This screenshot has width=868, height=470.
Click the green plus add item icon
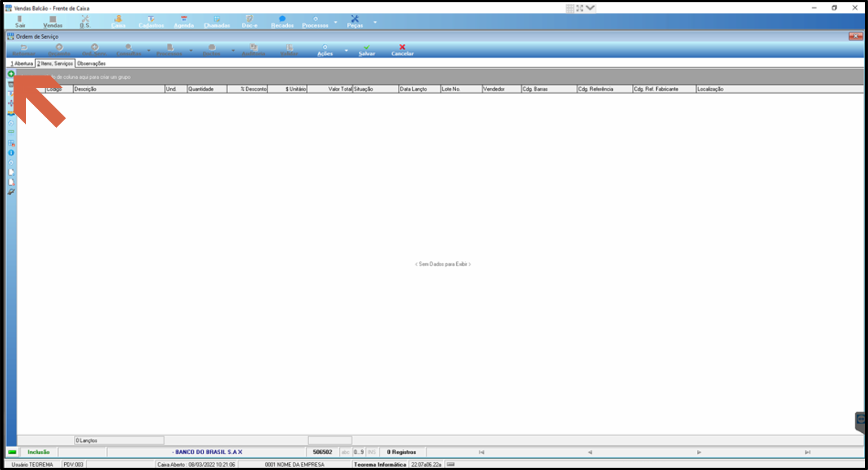click(x=11, y=74)
